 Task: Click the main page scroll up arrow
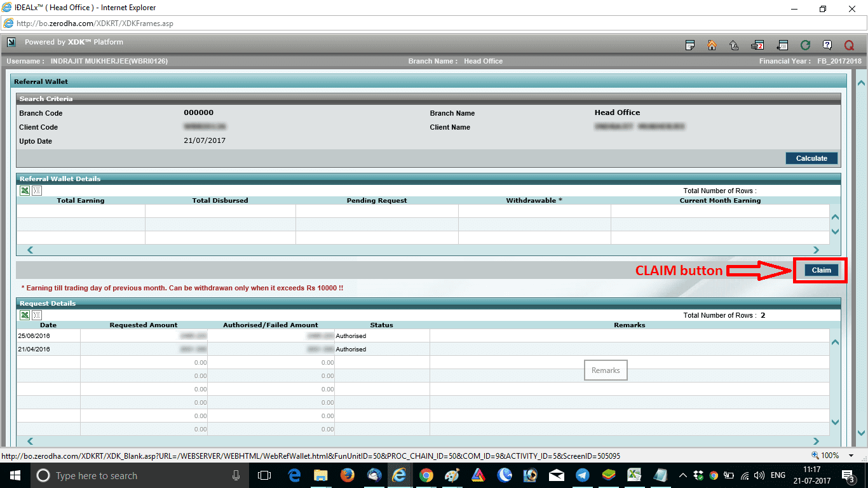861,83
